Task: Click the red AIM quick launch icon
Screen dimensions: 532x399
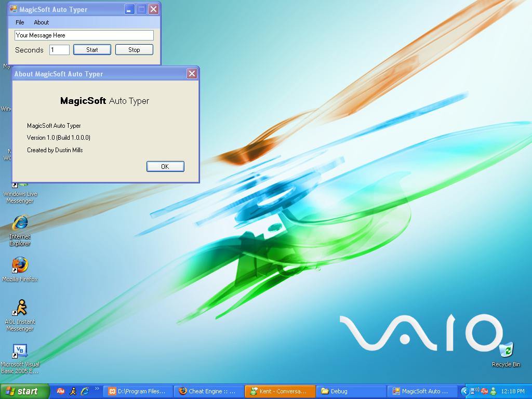Action: tap(60, 391)
